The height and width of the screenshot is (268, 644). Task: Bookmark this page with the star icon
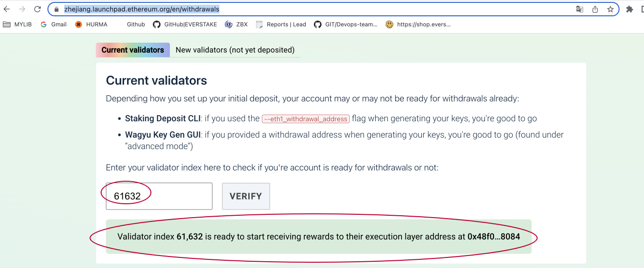[x=610, y=9]
